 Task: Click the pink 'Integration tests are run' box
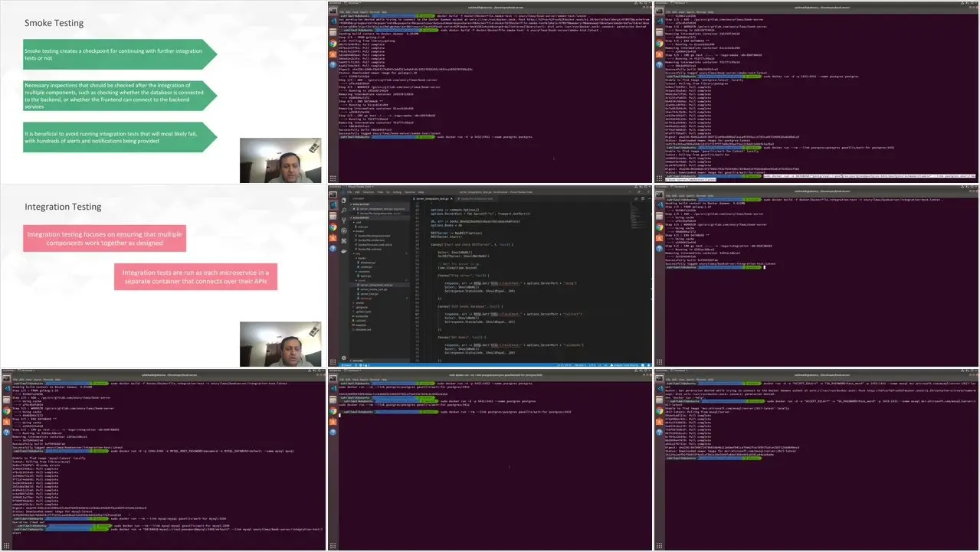(196, 276)
